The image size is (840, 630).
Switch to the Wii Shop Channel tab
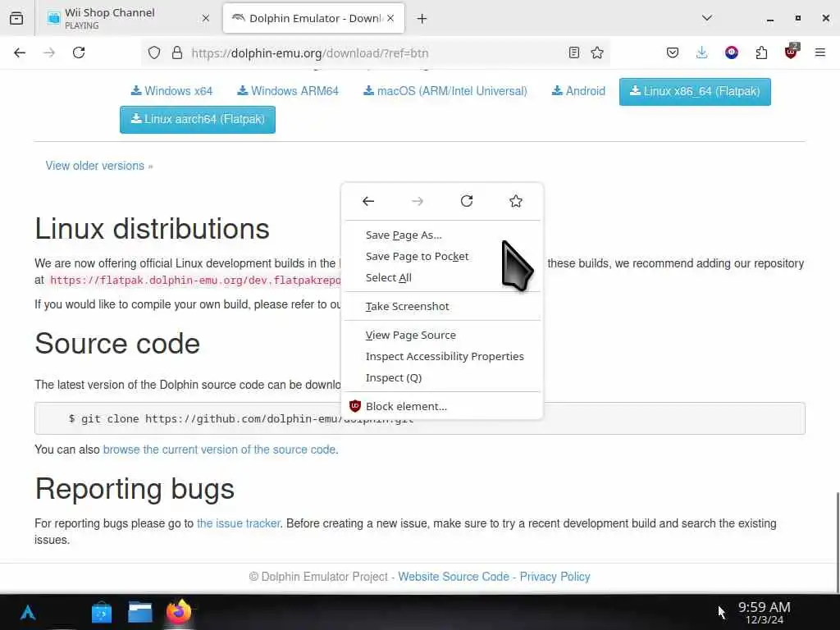(x=127, y=18)
